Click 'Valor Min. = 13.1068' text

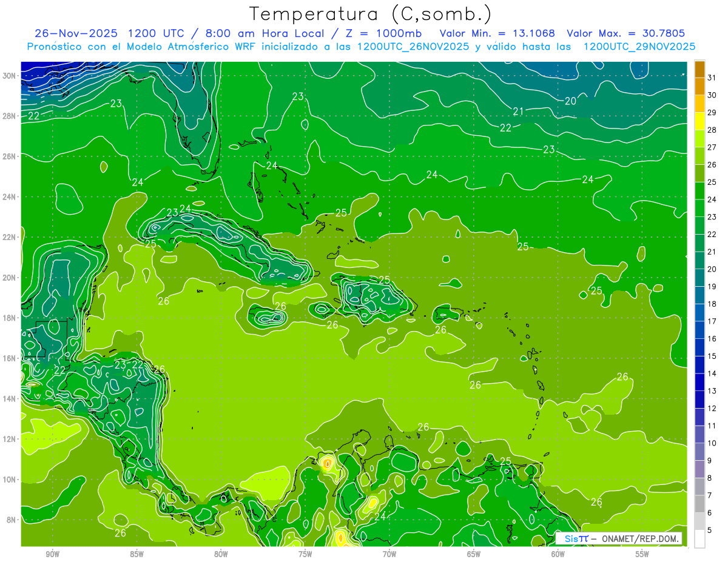[497, 33]
